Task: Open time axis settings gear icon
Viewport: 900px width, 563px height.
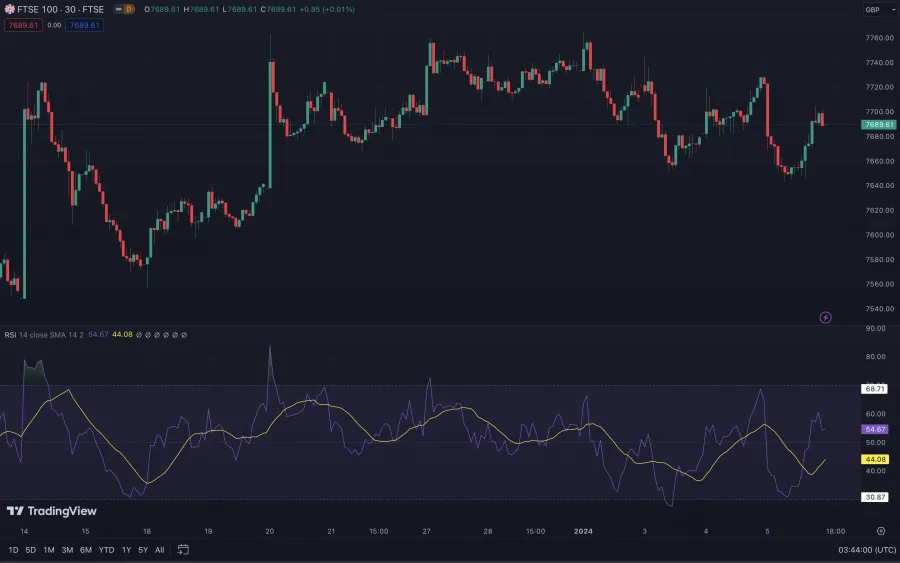Action: pos(881,531)
